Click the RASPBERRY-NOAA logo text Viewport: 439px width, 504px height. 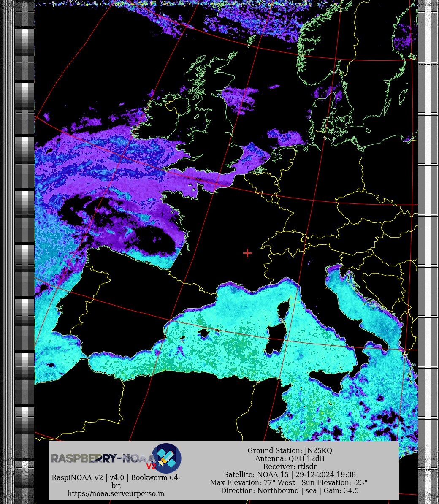click(100, 458)
